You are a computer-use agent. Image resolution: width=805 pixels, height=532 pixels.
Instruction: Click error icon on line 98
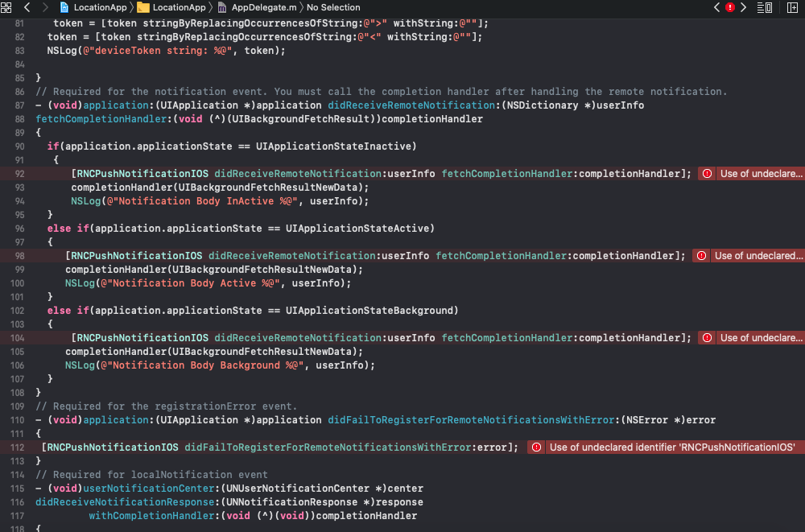point(701,256)
